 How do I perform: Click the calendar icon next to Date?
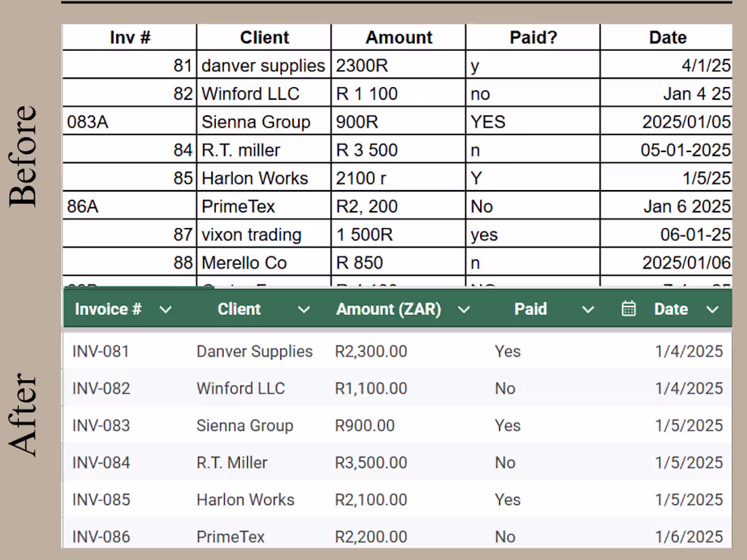(628, 309)
